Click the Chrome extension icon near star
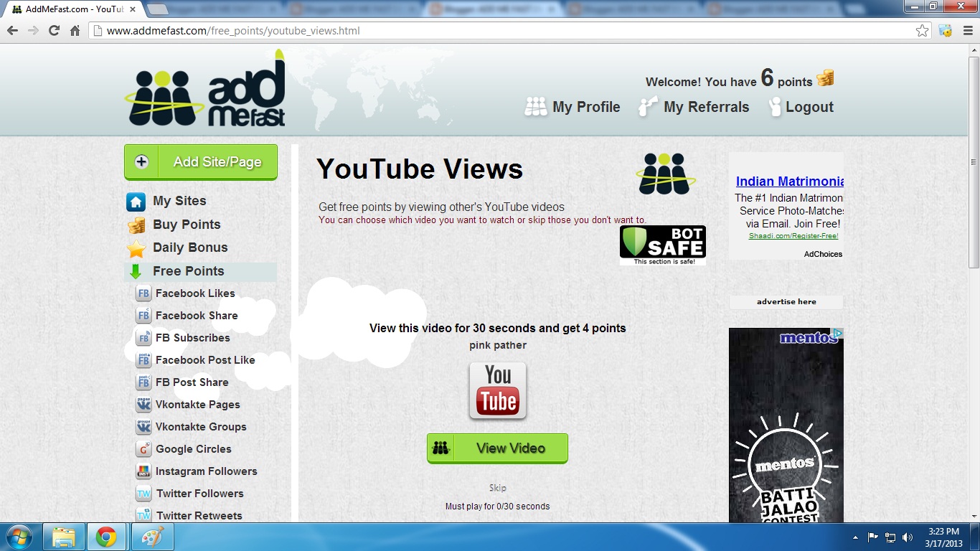 [946, 31]
